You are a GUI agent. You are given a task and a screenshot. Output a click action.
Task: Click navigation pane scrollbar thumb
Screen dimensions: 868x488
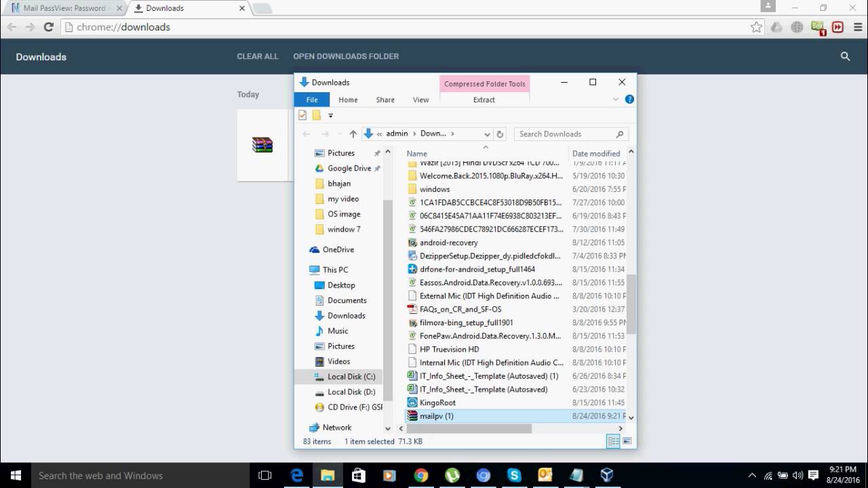tap(388, 300)
